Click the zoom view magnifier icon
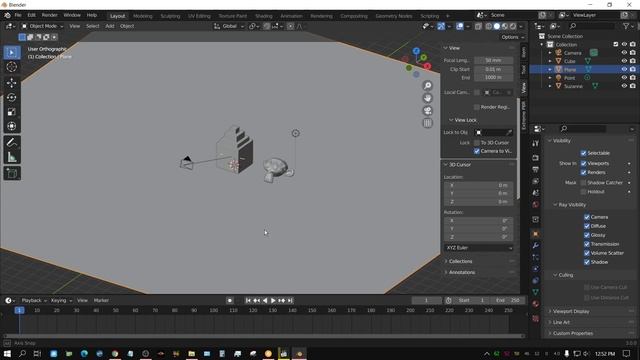Viewport: 640px width, 360px height. pos(427,85)
